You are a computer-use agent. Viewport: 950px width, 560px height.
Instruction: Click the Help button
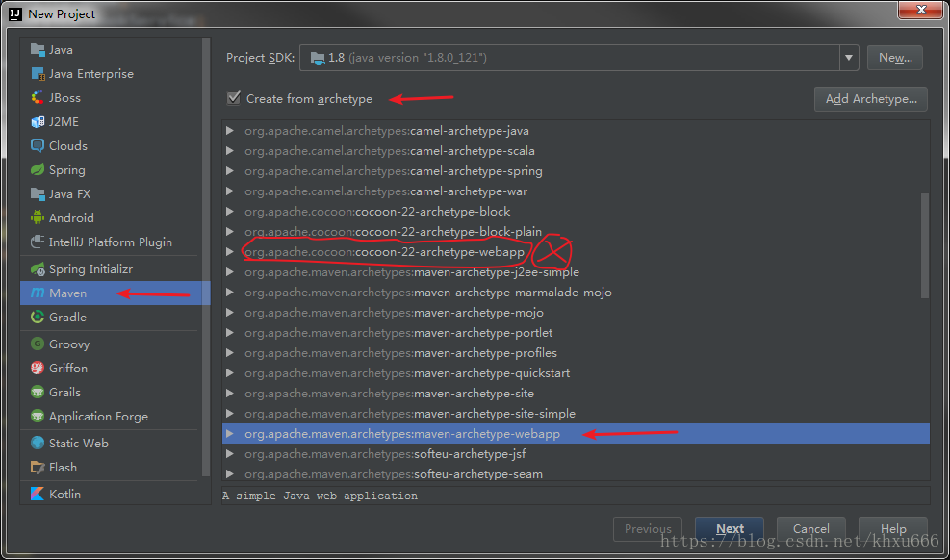click(x=893, y=528)
